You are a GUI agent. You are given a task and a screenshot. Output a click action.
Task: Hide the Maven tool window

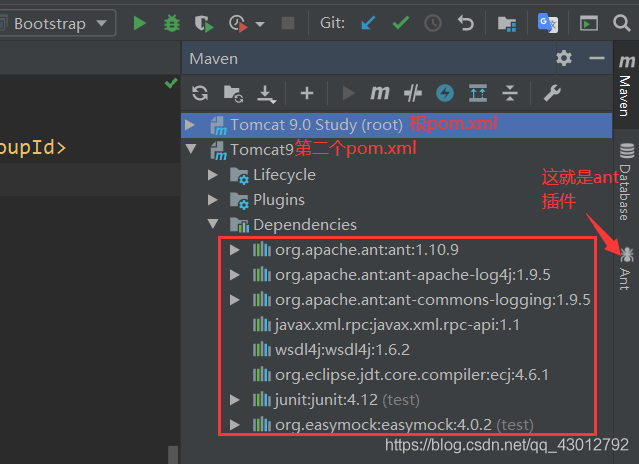[x=597, y=58]
